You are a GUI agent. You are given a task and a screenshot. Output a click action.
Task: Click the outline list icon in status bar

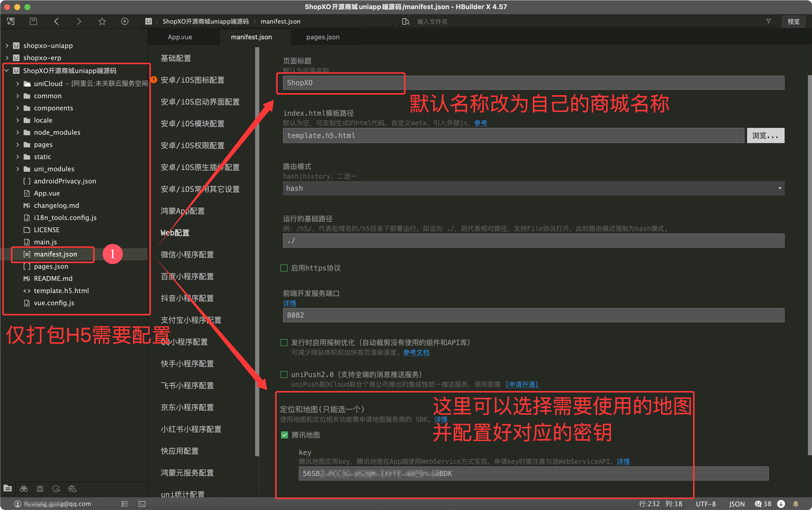[x=125, y=504]
